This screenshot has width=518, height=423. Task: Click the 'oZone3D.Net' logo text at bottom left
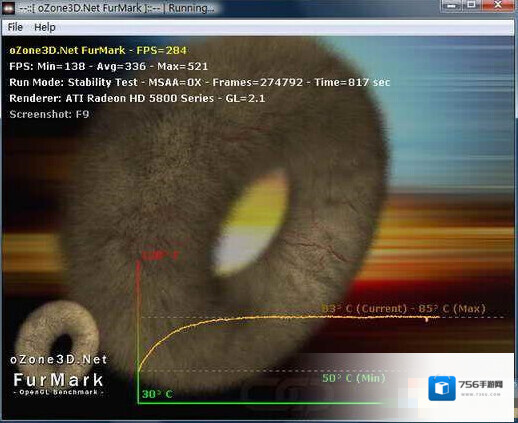coord(59,359)
